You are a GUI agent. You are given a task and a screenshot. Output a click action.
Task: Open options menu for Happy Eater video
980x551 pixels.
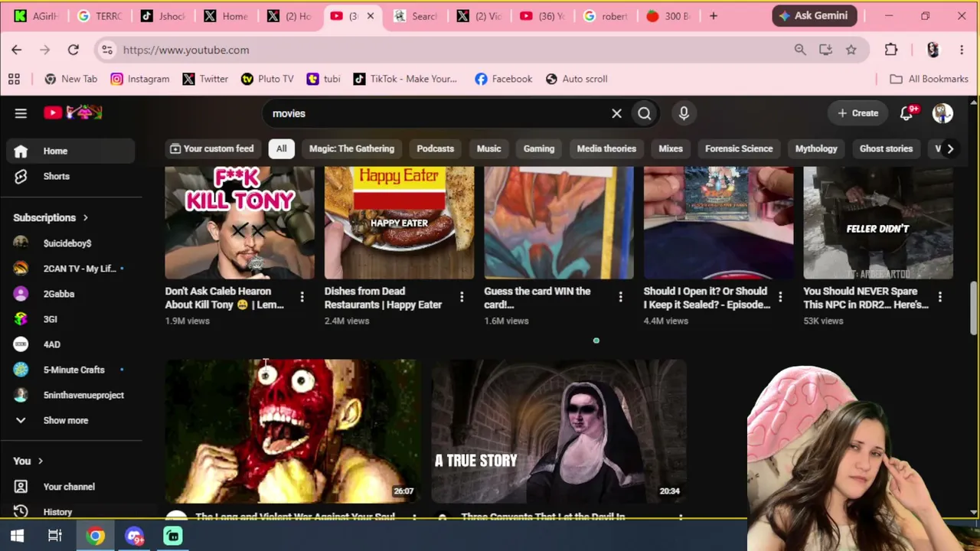[461, 297]
